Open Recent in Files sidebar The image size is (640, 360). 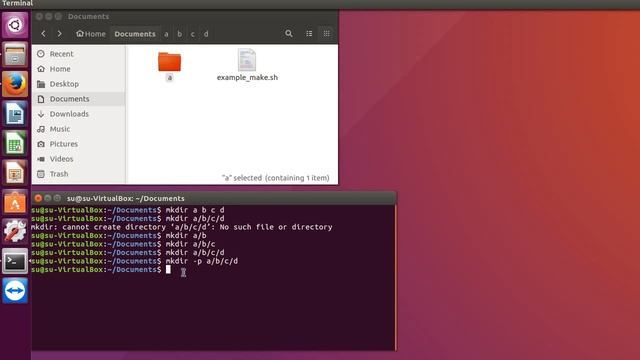coord(79,54)
